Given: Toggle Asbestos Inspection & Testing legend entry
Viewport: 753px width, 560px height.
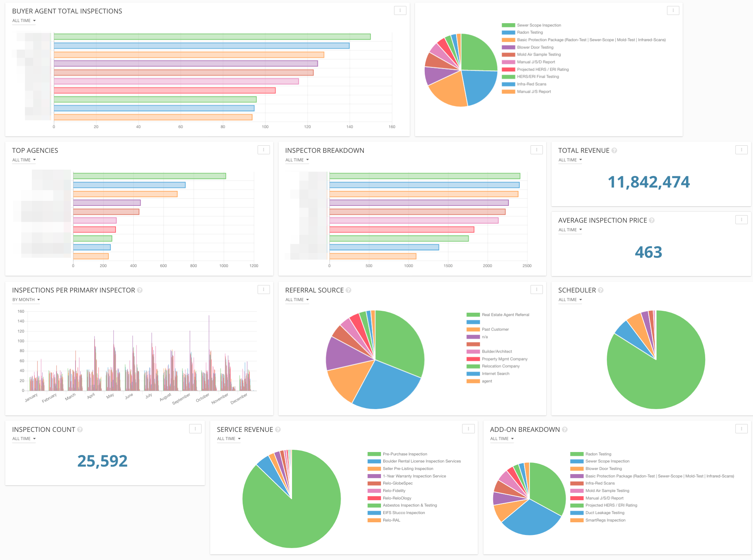Looking at the screenshot, I should click(x=402, y=505).
